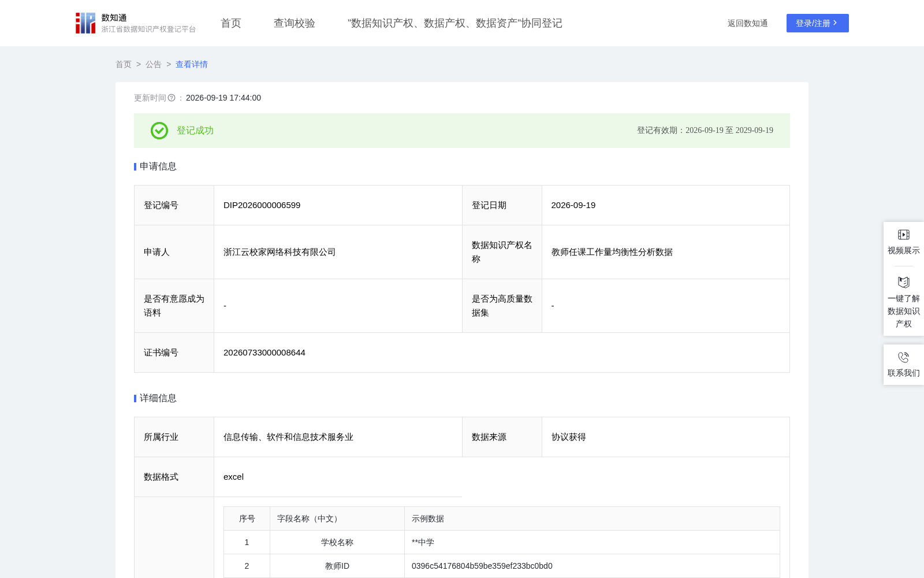The width and height of the screenshot is (924, 578).
Task: Click the 联系我们 label text
Action: pyautogui.click(x=904, y=373)
